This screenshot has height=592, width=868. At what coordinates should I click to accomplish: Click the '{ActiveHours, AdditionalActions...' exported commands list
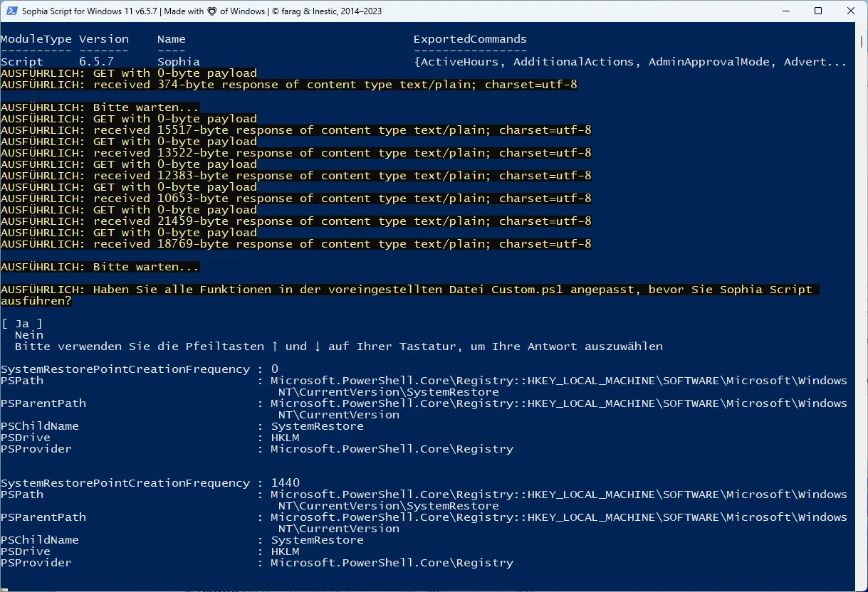tap(631, 62)
